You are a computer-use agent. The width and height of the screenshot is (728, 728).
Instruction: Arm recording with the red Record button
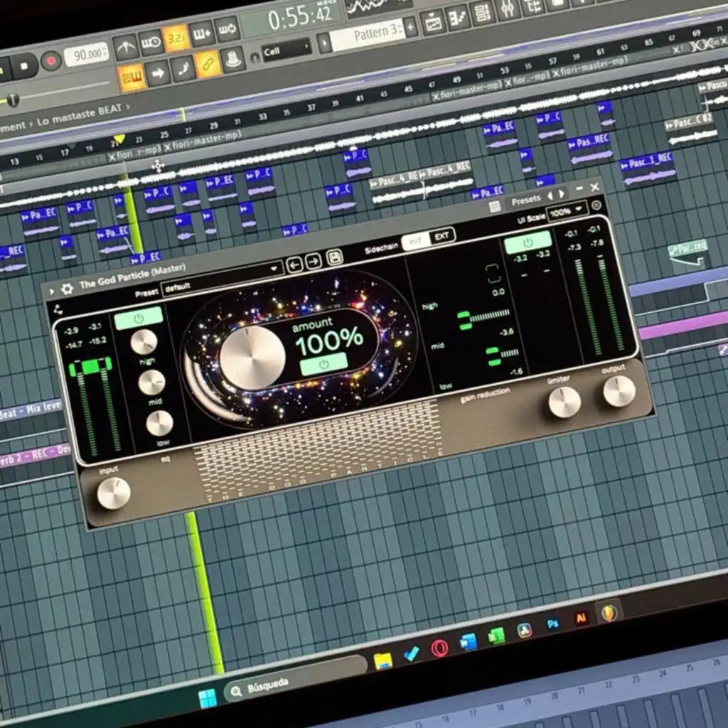click(x=51, y=61)
